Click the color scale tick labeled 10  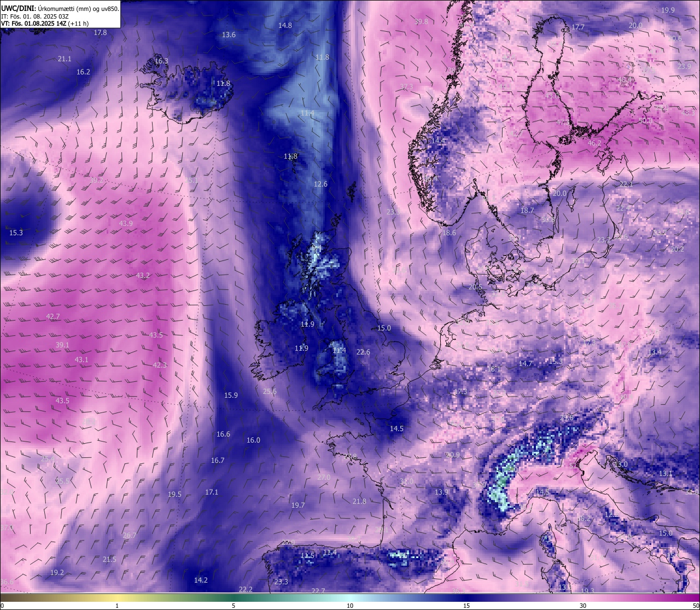click(350, 606)
